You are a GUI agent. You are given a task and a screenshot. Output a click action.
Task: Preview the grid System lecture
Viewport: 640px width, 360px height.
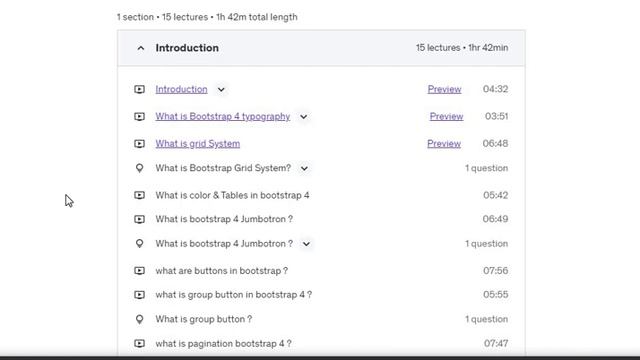click(x=444, y=144)
